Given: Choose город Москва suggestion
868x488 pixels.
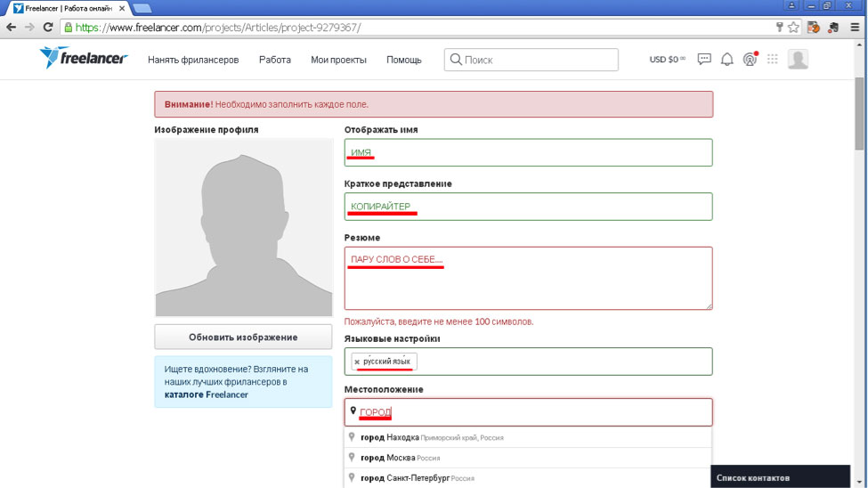Looking at the screenshot, I should pos(528,458).
